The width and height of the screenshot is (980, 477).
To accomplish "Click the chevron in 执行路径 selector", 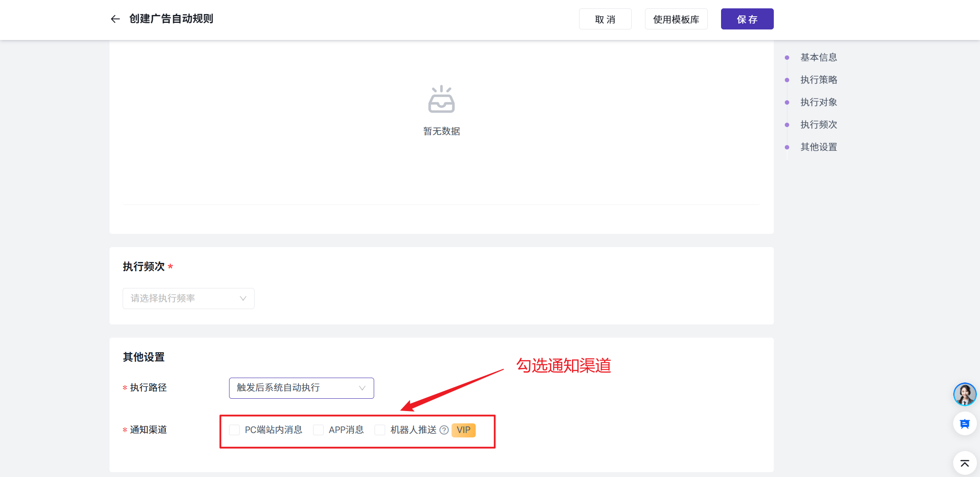I will (362, 388).
